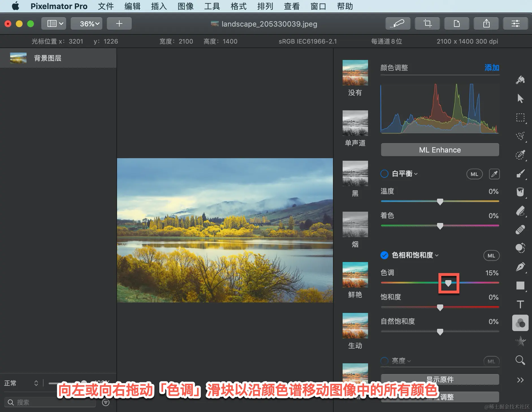Enable the 白平衡 adjustment checkbox

[384, 174]
